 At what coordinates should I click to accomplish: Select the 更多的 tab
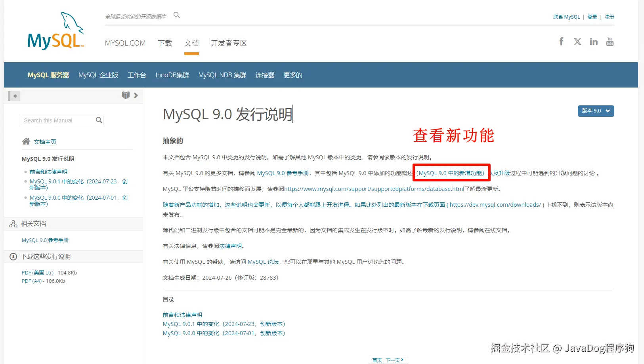tap(293, 75)
